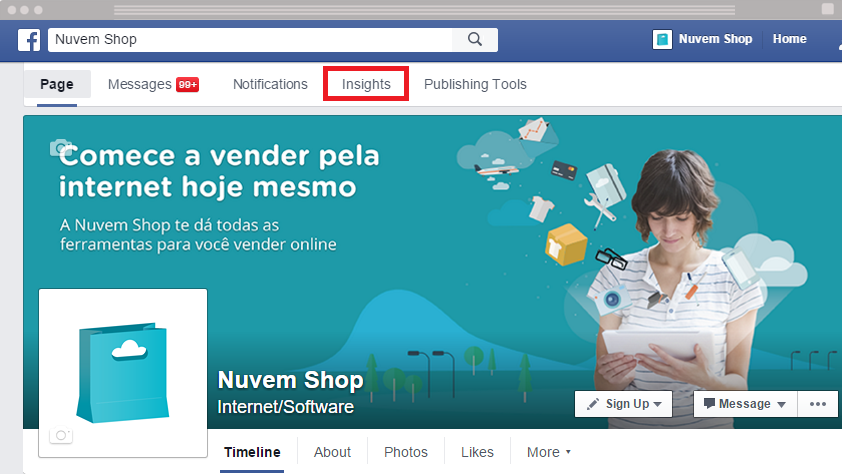Open the Sign Up button dropdown
This screenshot has height=474, width=842.
click(623, 404)
